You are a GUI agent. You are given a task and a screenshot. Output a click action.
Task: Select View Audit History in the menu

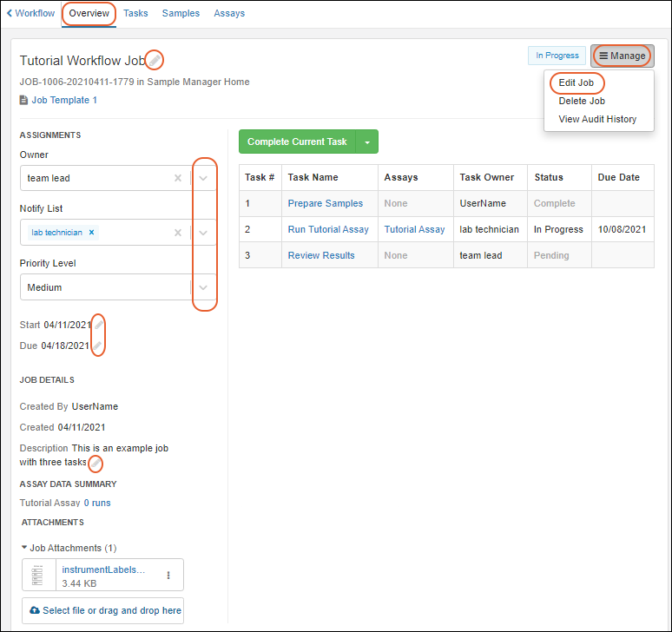click(x=597, y=119)
